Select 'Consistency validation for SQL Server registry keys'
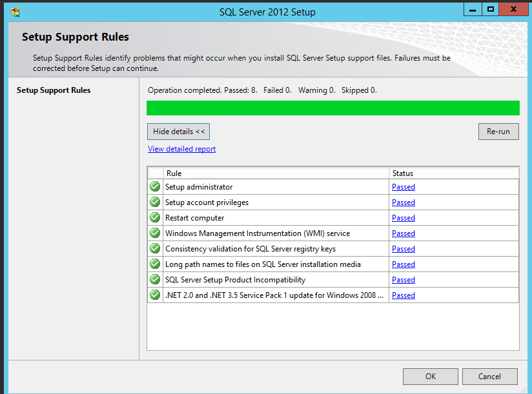Screen dimensions: 532x394 point(251,249)
